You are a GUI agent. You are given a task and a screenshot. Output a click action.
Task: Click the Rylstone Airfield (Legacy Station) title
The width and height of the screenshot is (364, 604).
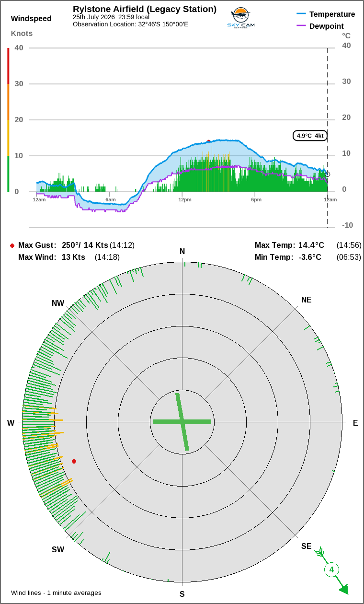pyautogui.click(x=145, y=9)
